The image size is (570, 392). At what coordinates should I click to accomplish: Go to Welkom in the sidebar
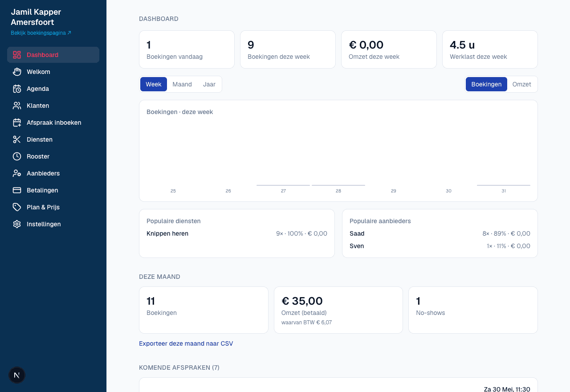pos(53,72)
